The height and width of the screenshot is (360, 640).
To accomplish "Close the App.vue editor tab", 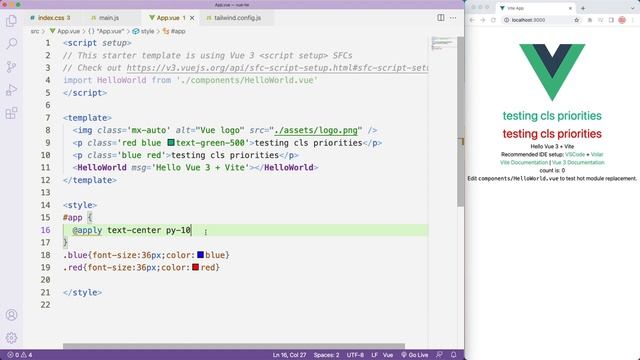I will 192,18.
